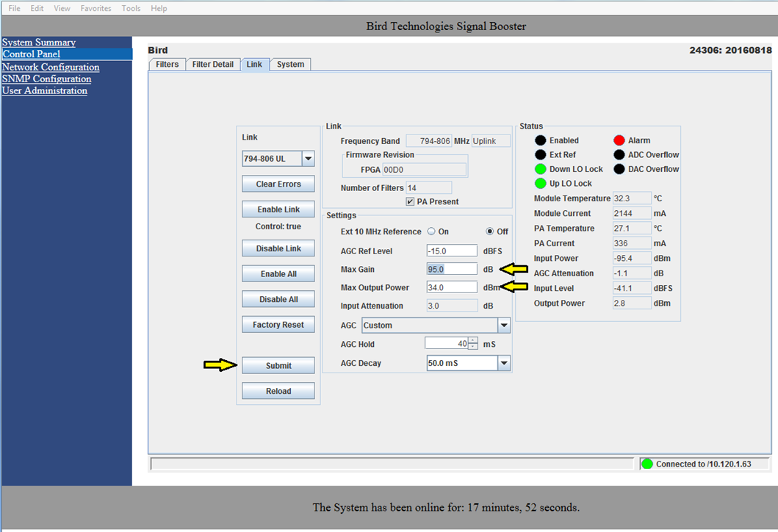Open the 794-806 UL link dropdown
778x532 pixels.
[x=308, y=159]
